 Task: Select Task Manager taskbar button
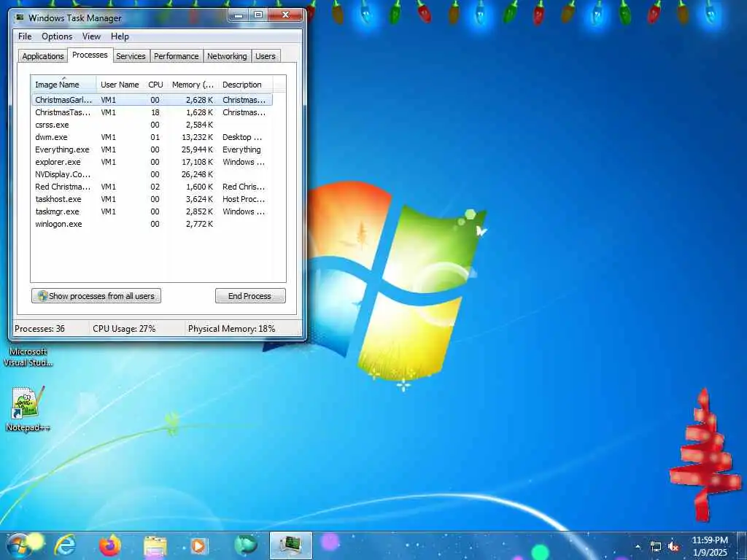pos(290,545)
